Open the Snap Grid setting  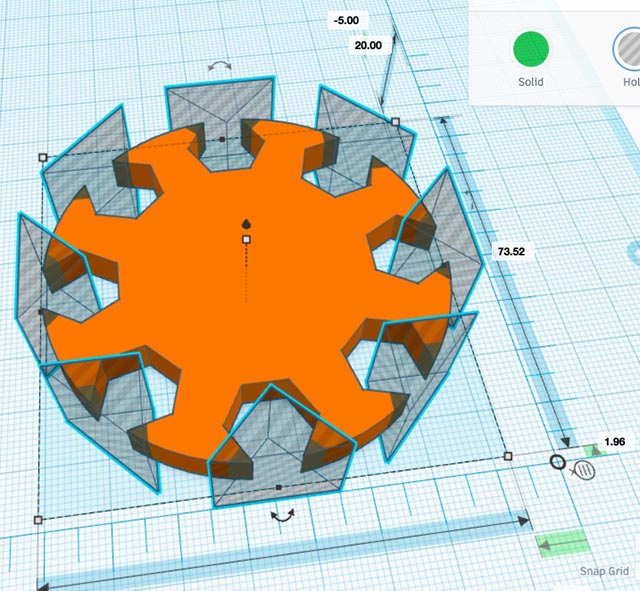(x=605, y=572)
